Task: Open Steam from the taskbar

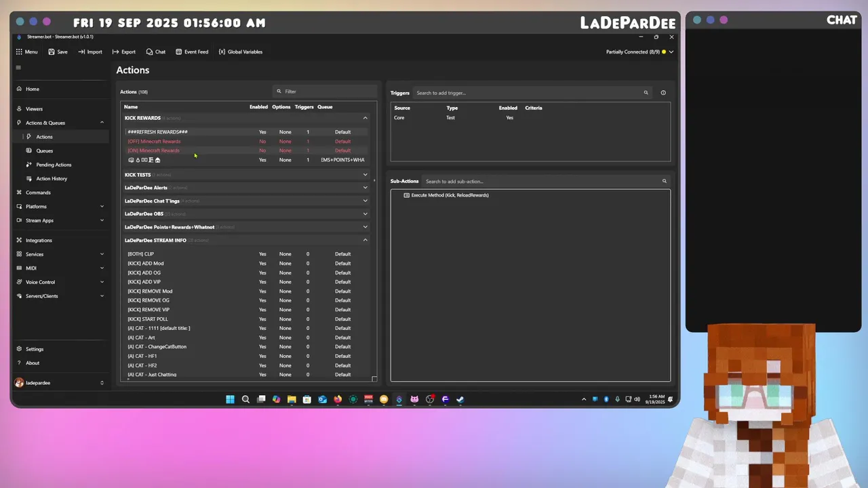Action: click(x=460, y=399)
